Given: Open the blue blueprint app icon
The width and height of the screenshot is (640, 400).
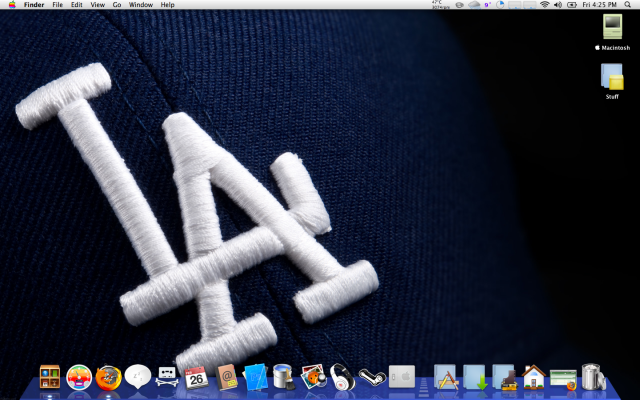Looking at the screenshot, I should (256, 377).
